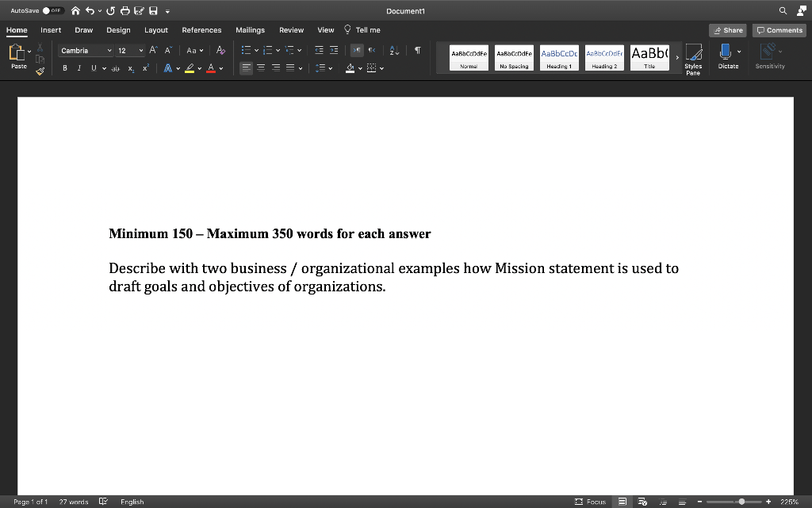The image size is (812, 508).
Task: Click the Share button
Action: click(x=727, y=29)
